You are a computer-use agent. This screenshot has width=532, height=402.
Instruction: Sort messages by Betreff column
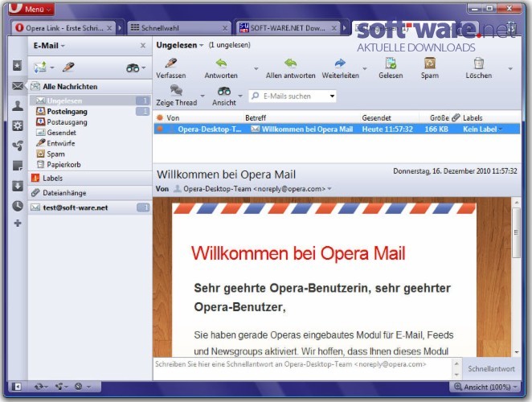pyautogui.click(x=301, y=118)
